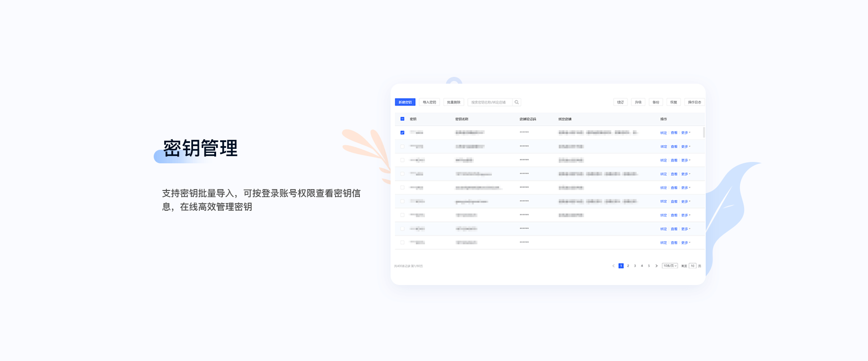Click the 新建密钥 blue button
This screenshot has height=361, width=868.
[x=405, y=102]
